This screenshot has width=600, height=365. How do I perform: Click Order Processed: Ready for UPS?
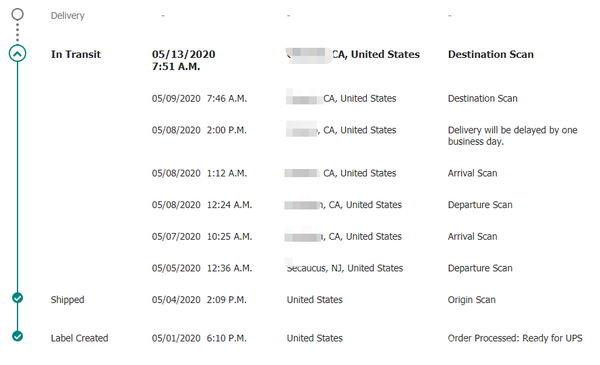515,338
